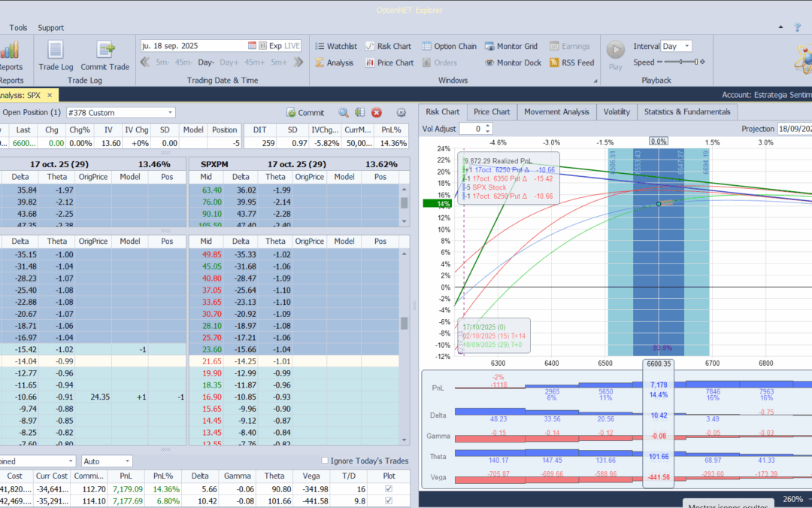Increase Vol Adjust with the up stepper
The height and width of the screenshot is (508, 812).
(487, 126)
